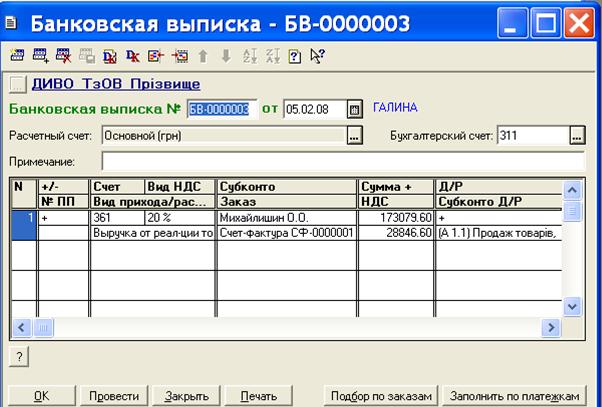Click the table's scroll up arrow
This screenshot has height=407, width=602.
[x=572, y=190]
